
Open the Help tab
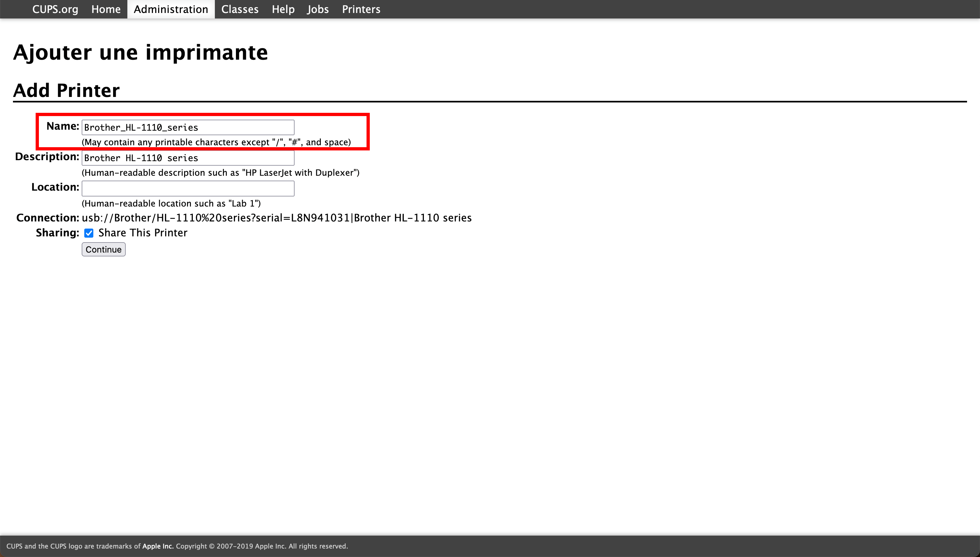click(283, 9)
